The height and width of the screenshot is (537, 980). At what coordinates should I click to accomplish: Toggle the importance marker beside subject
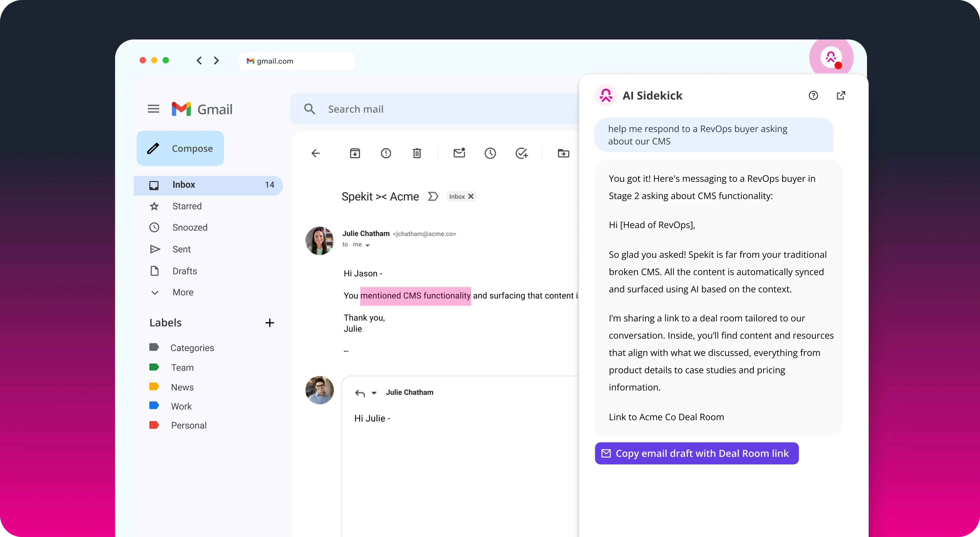pos(433,196)
